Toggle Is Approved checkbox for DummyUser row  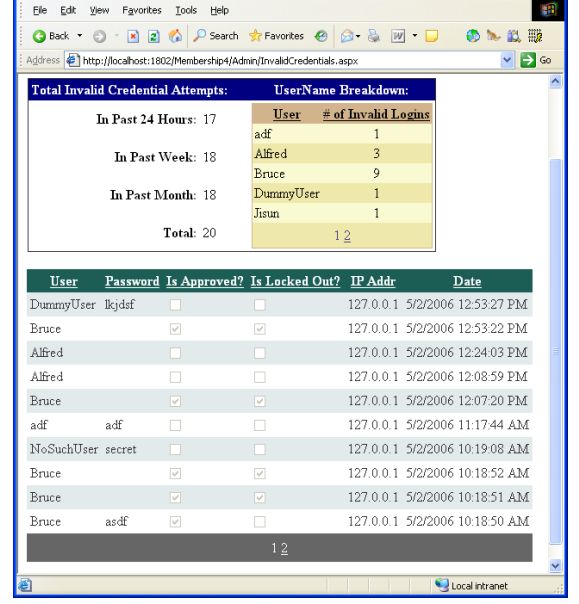(175, 305)
